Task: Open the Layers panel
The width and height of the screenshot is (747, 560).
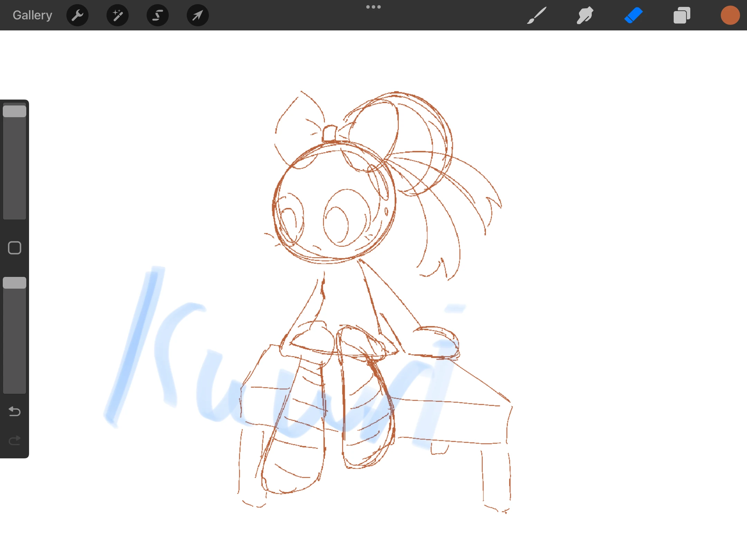Action: pyautogui.click(x=681, y=15)
